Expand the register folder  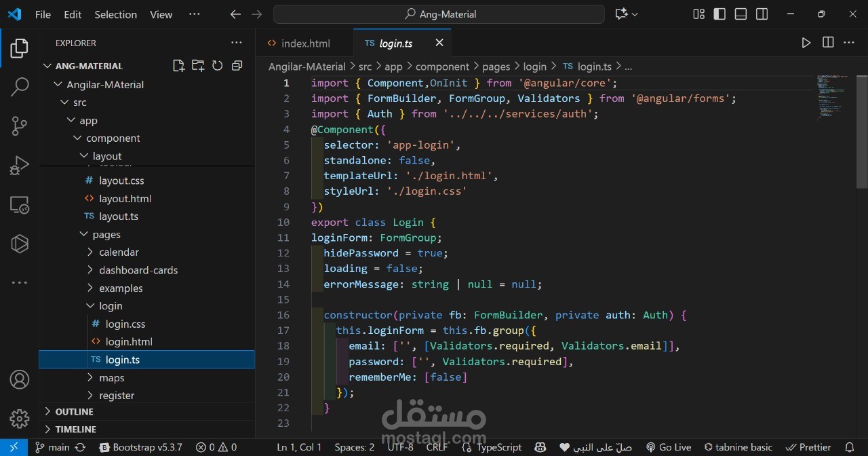90,396
